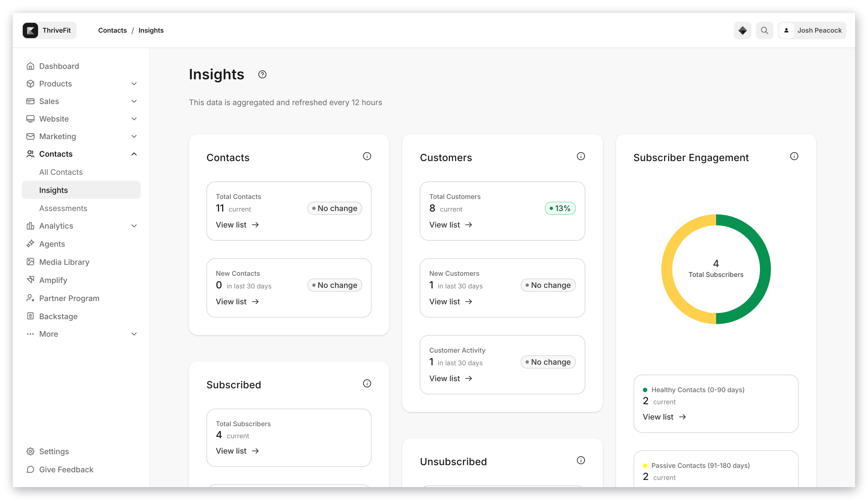Expand the Marketing menu chevron
Screen dimensions: 868x500
pos(134,136)
